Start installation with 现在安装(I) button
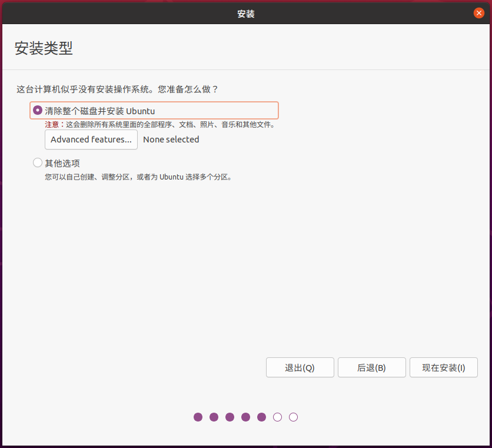The image size is (492, 448). 443,367
